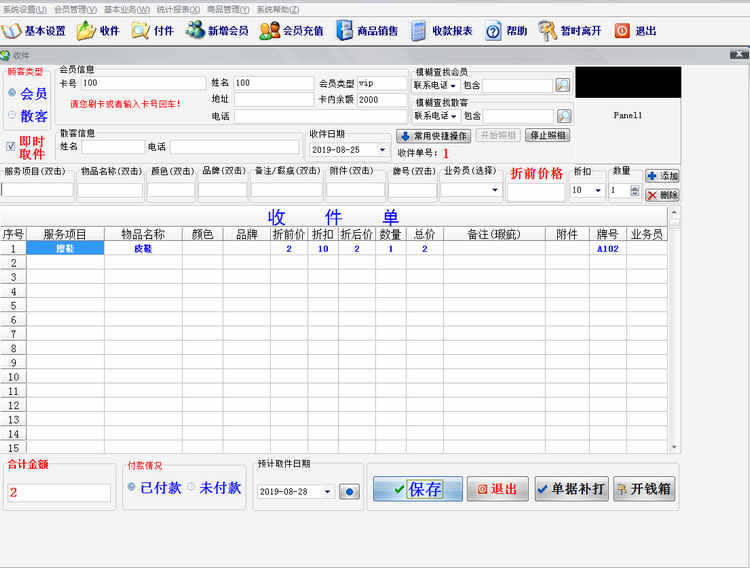This screenshot has height=568, width=750.
Task: Open the 会员管理 menu
Action: 75,10
